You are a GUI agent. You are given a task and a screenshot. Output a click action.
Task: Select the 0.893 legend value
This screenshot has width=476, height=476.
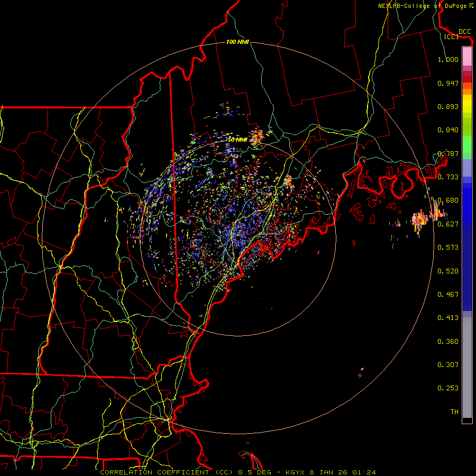click(448, 106)
